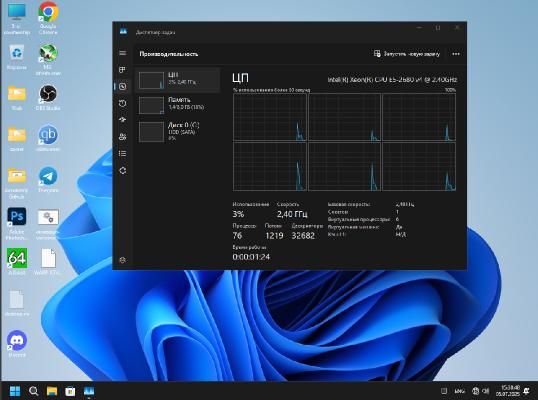Open File Explorer from taskbar
This screenshot has width=538, height=400.
[x=52, y=391]
